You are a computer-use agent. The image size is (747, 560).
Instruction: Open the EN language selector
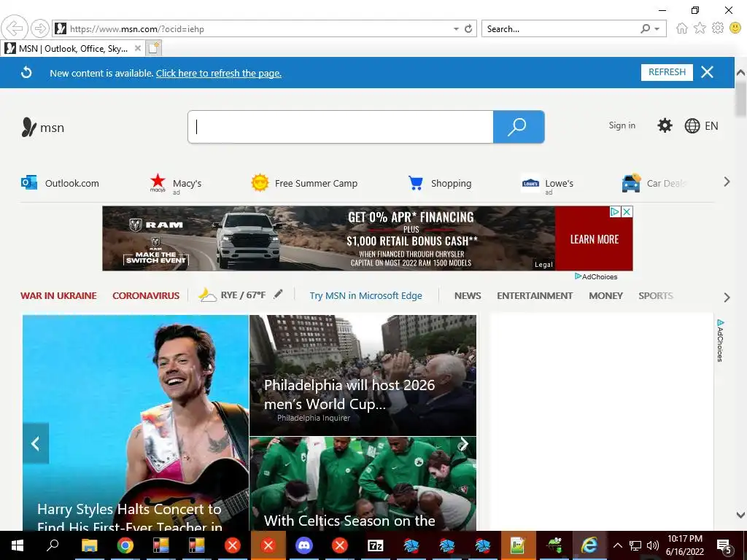pyautogui.click(x=701, y=125)
